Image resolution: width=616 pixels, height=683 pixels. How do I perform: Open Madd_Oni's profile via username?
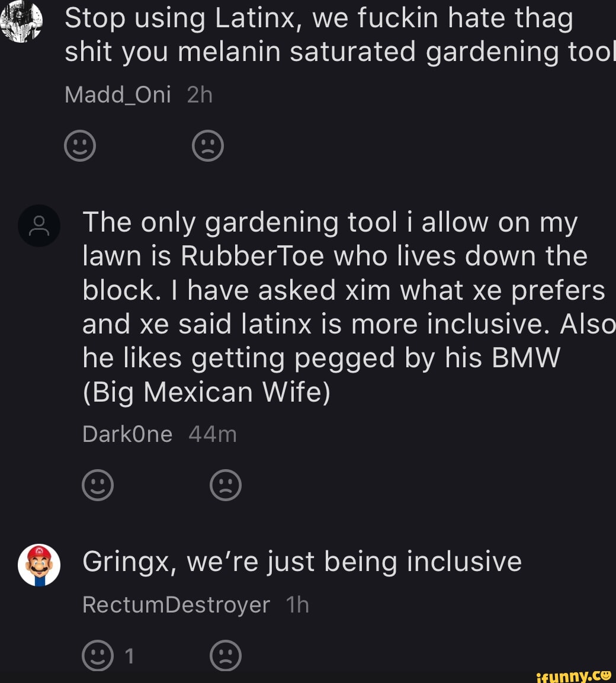coord(118,94)
